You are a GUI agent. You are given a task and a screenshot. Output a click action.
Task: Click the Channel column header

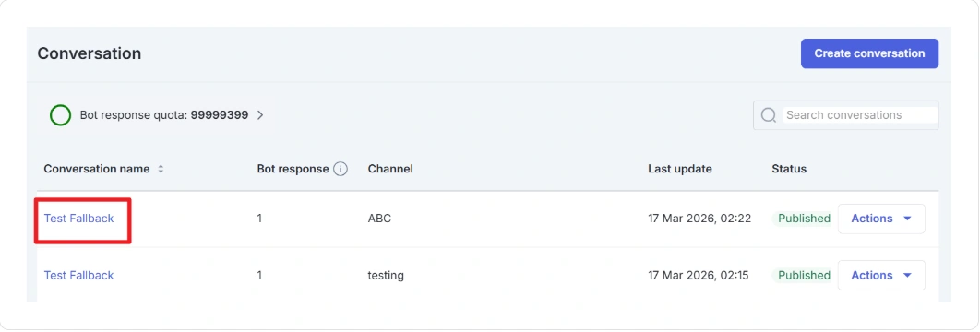coord(390,169)
